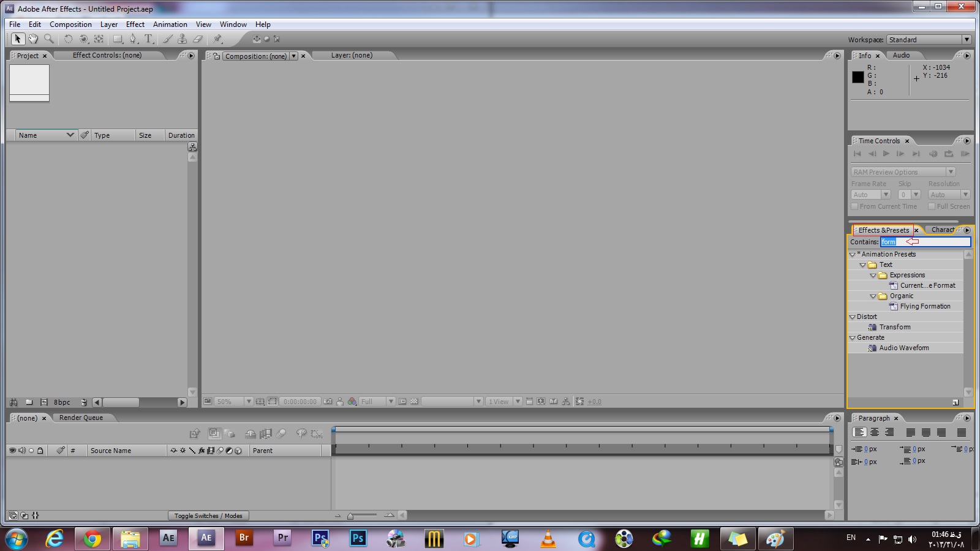Select the Clone Stamp tool
This screenshot has height=551, width=980.
[182, 39]
